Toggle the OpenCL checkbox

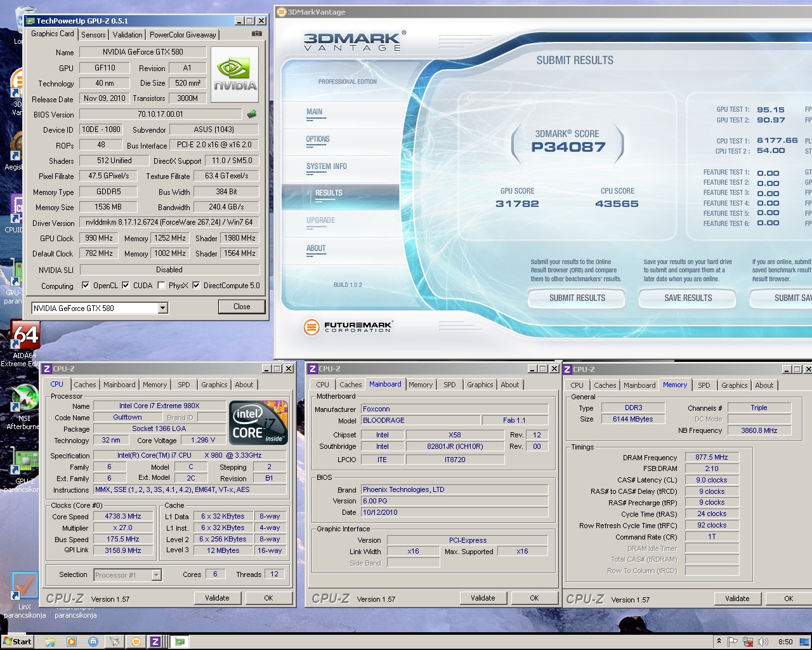[x=86, y=286]
